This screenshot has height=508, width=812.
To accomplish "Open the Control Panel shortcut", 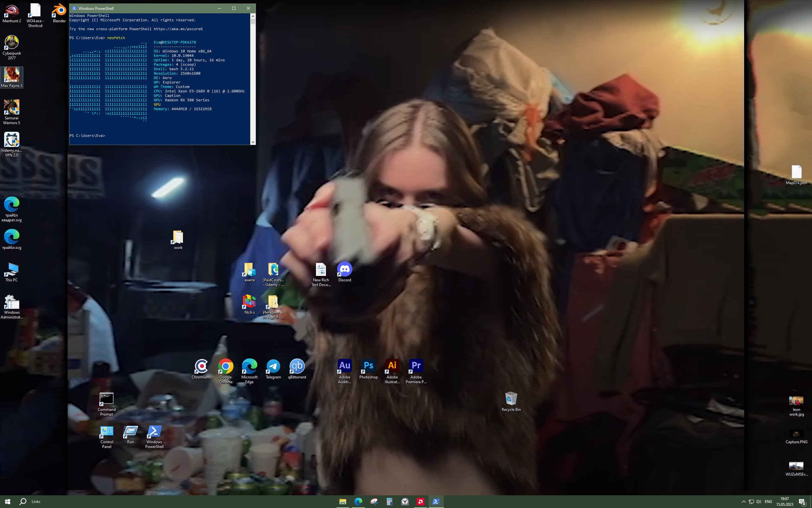I will (x=107, y=436).
